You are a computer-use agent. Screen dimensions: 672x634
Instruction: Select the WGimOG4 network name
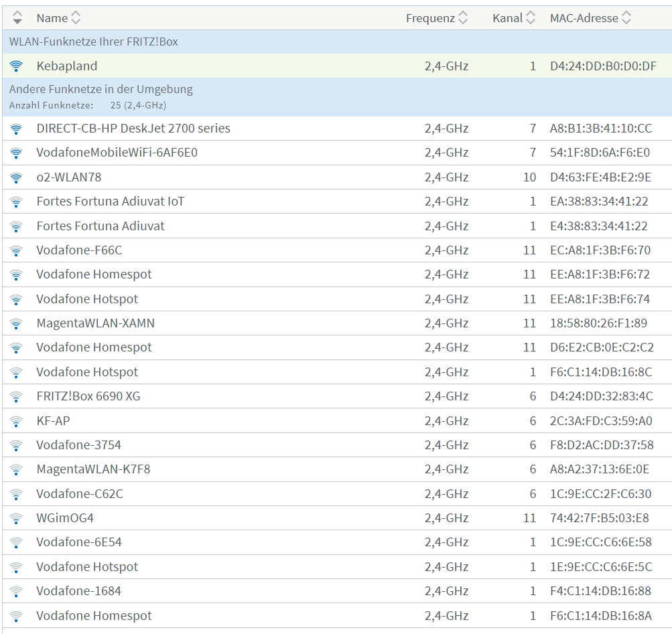click(65, 518)
